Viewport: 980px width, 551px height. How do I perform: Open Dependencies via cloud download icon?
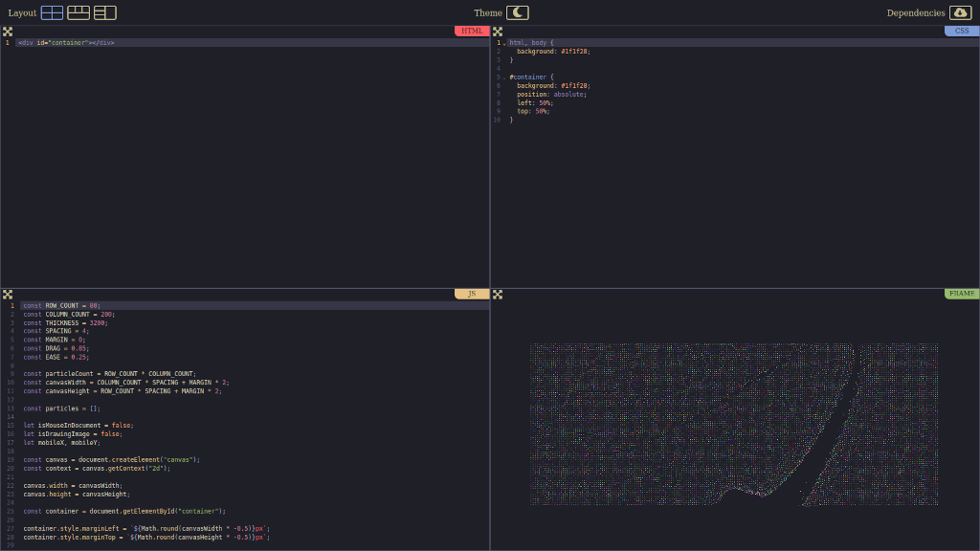(961, 12)
